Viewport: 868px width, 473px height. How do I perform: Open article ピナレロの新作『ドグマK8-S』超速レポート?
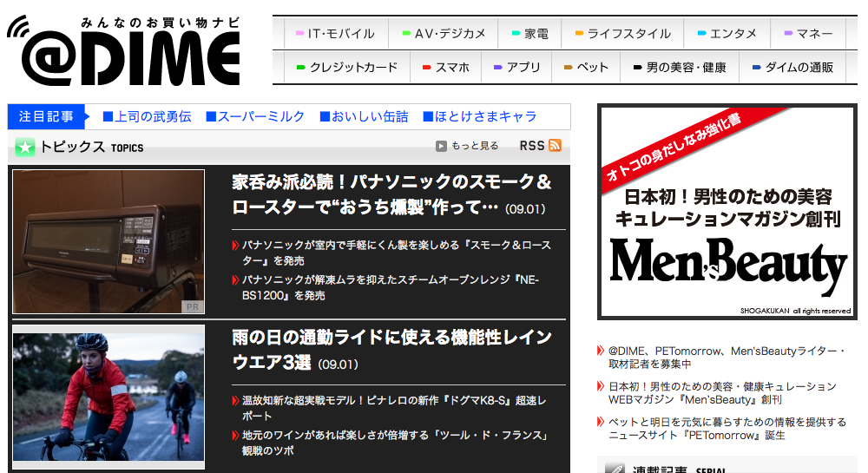pos(394,408)
